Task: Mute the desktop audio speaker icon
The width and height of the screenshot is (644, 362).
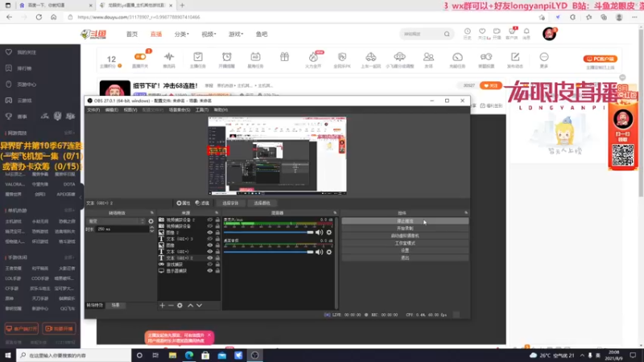Action: point(319,252)
